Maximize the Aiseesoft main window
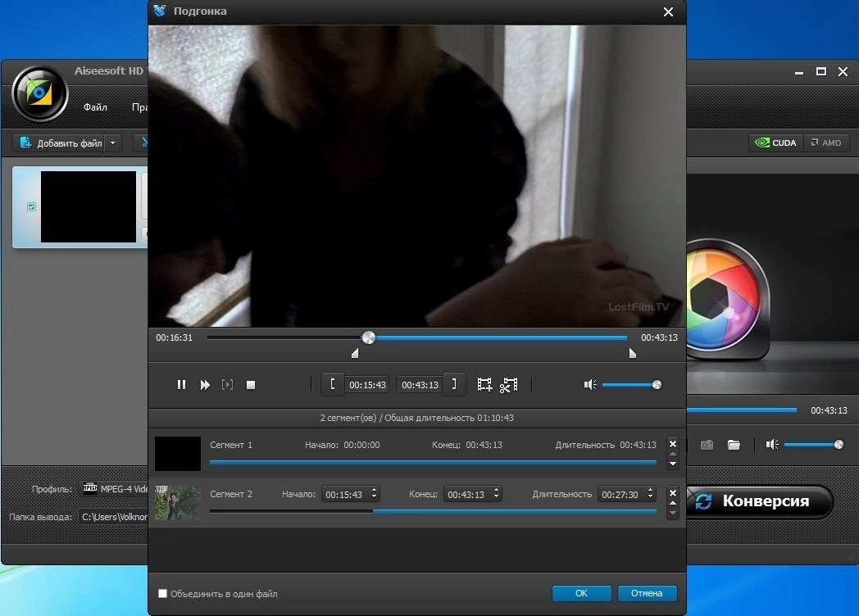Screen dimensions: 859x616 tap(821, 72)
